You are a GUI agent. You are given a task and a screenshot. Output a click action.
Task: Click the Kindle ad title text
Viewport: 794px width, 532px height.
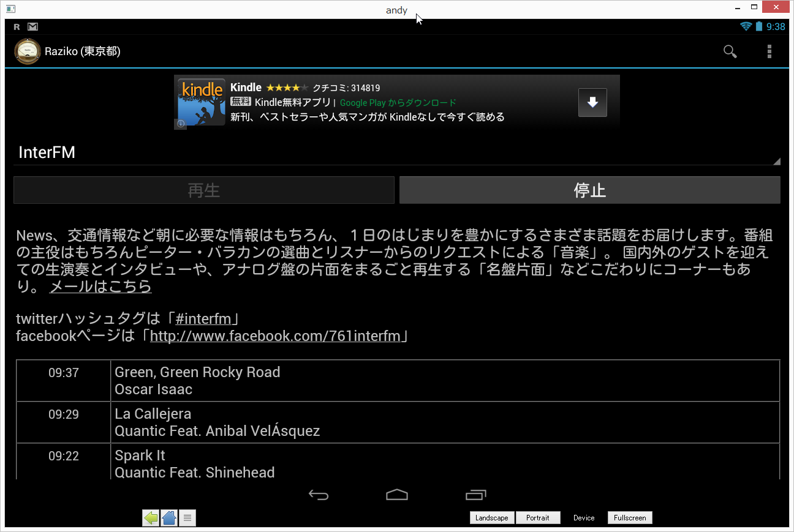(246, 88)
